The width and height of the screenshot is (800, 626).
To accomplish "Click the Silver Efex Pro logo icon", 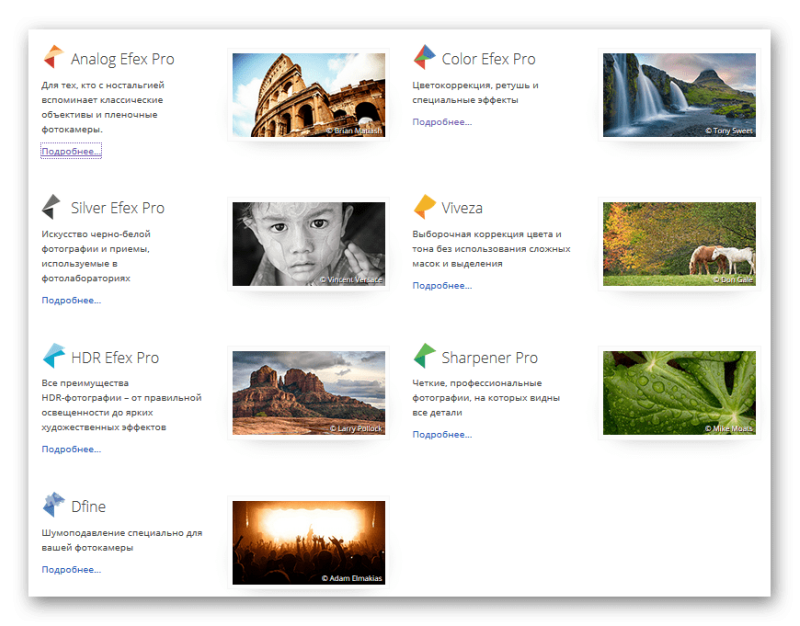I will (52, 206).
